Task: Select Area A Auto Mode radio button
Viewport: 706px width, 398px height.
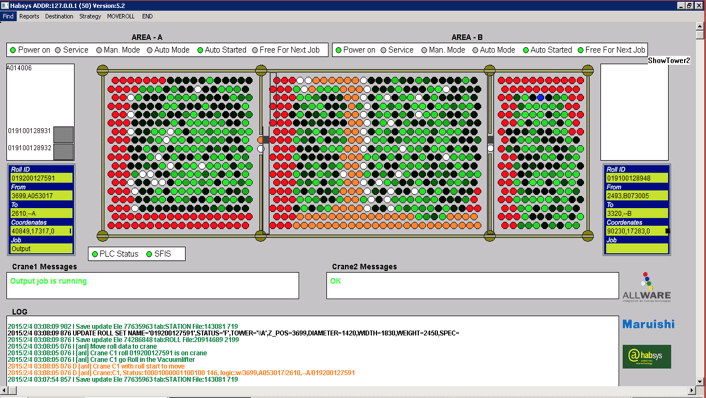Action: pyautogui.click(x=149, y=50)
